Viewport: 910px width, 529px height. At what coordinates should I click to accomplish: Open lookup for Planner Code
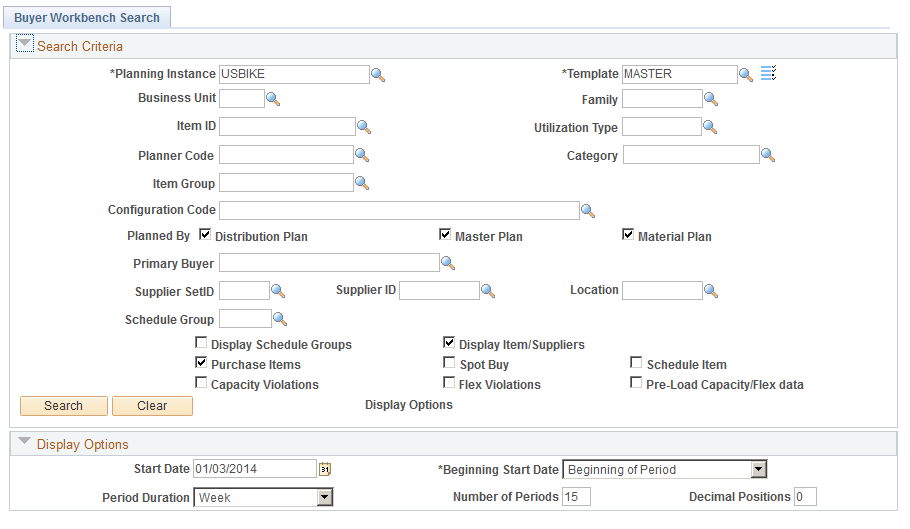362,155
